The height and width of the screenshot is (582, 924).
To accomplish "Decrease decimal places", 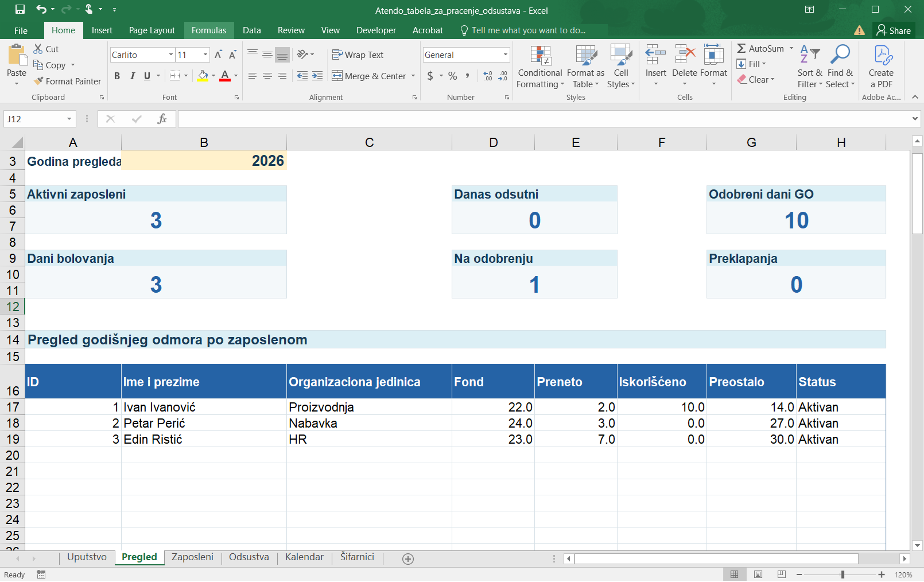I will (x=503, y=76).
